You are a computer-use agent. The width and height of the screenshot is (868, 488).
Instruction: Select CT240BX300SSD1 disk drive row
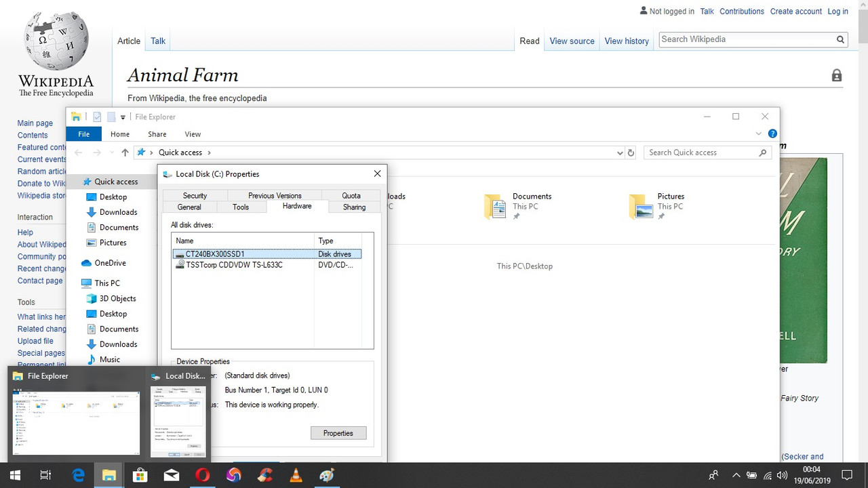pos(267,254)
